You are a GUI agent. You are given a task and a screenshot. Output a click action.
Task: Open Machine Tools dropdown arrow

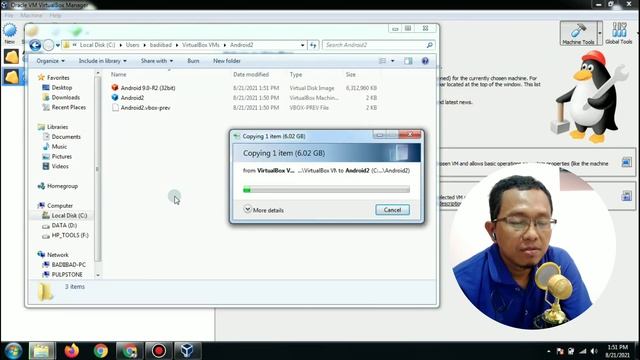[x=600, y=33]
